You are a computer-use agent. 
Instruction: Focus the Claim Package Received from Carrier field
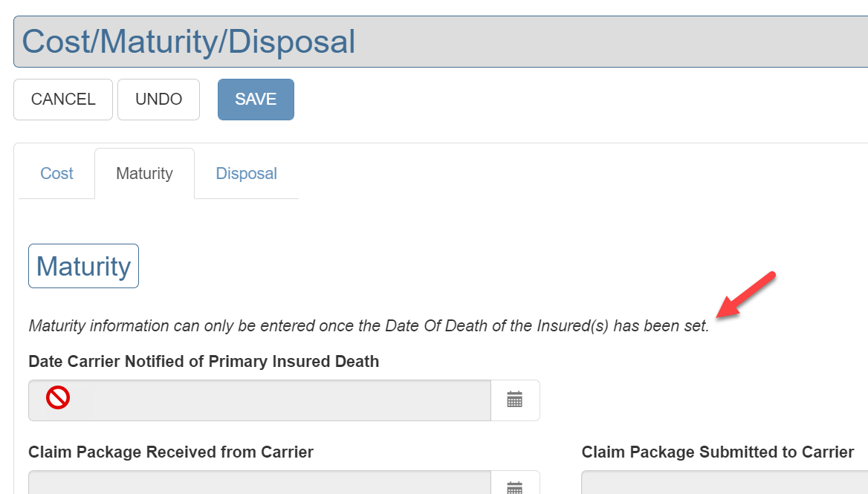pyautogui.click(x=260, y=484)
